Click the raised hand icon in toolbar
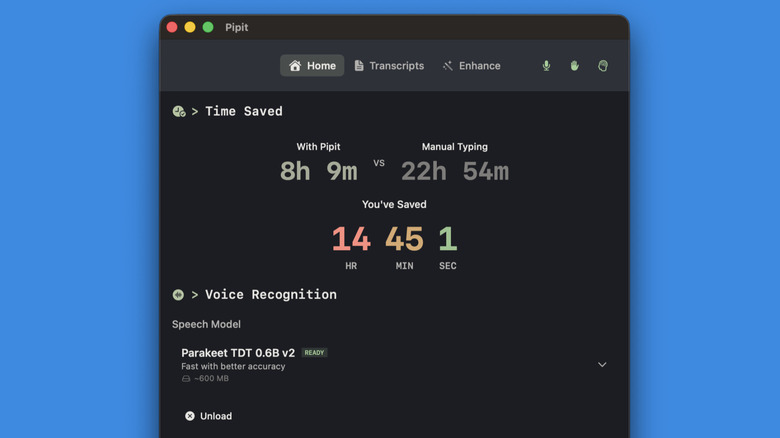 575,66
